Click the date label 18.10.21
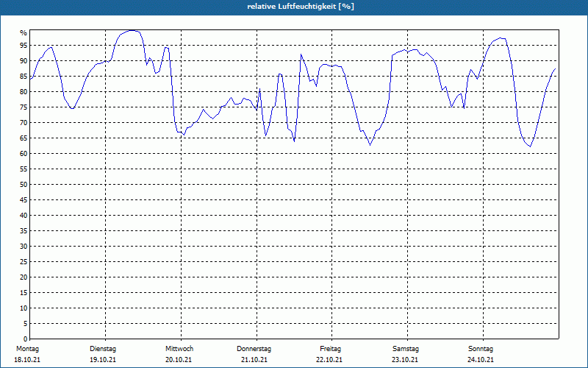Screen dimensions: 588x368 pyautogui.click(x=27, y=360)
